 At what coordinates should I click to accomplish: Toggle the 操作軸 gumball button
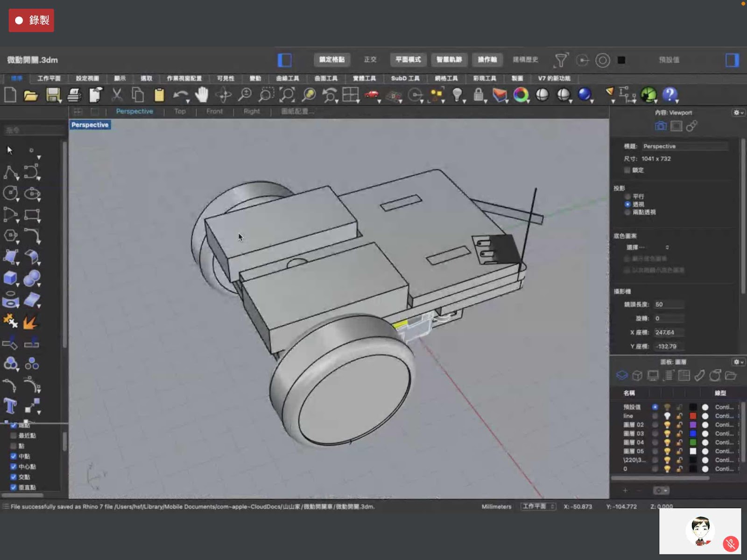click(487, 59)
